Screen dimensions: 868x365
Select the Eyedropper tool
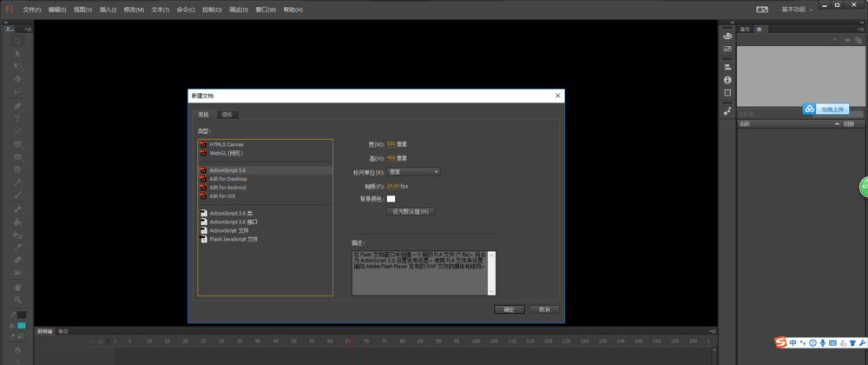[17, 247]
